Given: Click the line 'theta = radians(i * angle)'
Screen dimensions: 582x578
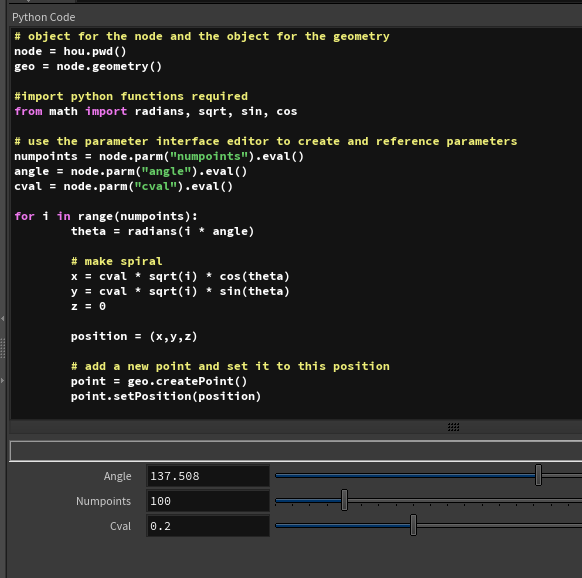Looking at the screenshot, I should click(x=163, y=231).
